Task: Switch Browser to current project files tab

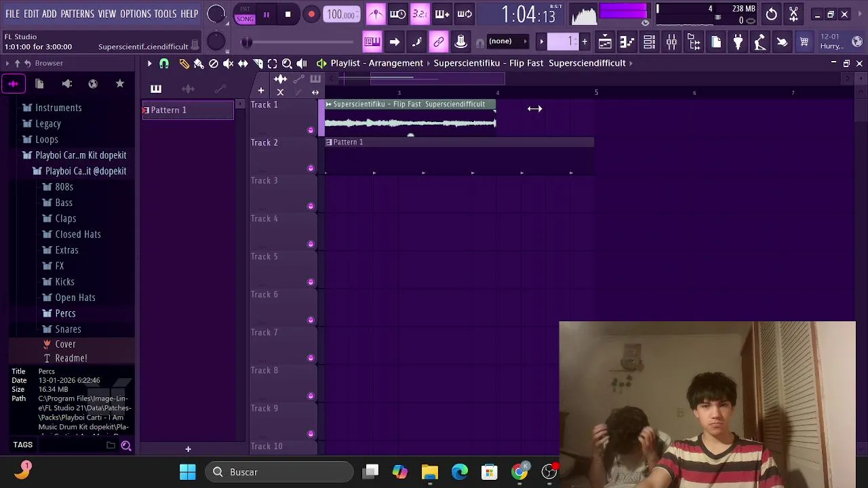Action: pyautogui.click(x=39, y=84)
